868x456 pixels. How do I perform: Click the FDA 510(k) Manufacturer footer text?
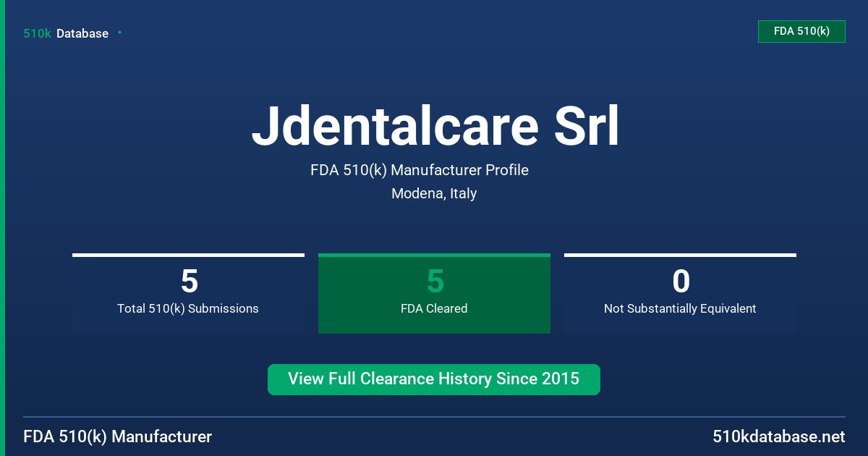(118, 437)
